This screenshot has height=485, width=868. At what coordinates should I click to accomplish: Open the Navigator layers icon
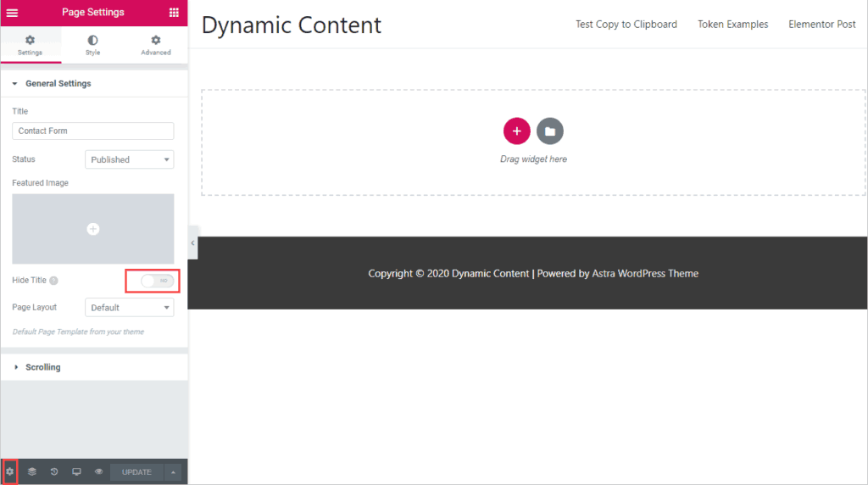coord(32,471)
